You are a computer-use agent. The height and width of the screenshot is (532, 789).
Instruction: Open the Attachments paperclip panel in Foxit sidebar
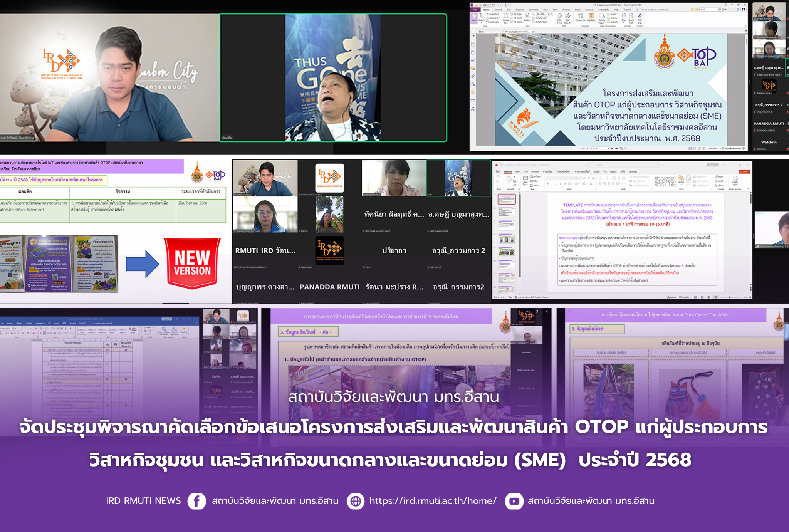pyautogui.click(x=473, y=76)
